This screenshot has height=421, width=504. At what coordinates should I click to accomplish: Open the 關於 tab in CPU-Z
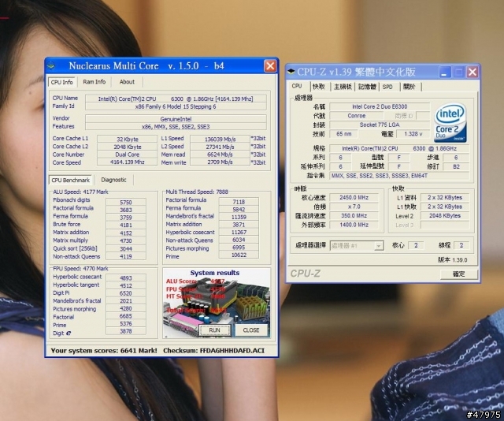click(409, 87)
